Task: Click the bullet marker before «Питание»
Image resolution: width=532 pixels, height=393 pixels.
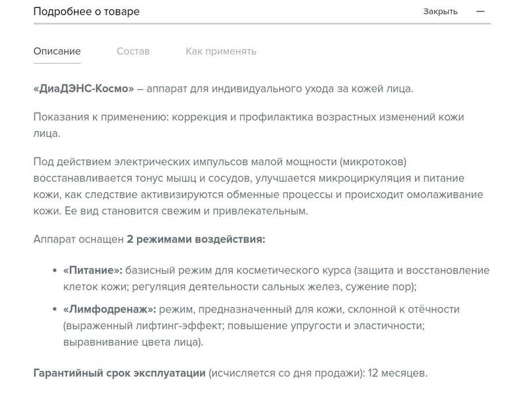Action: click(54, 271)
